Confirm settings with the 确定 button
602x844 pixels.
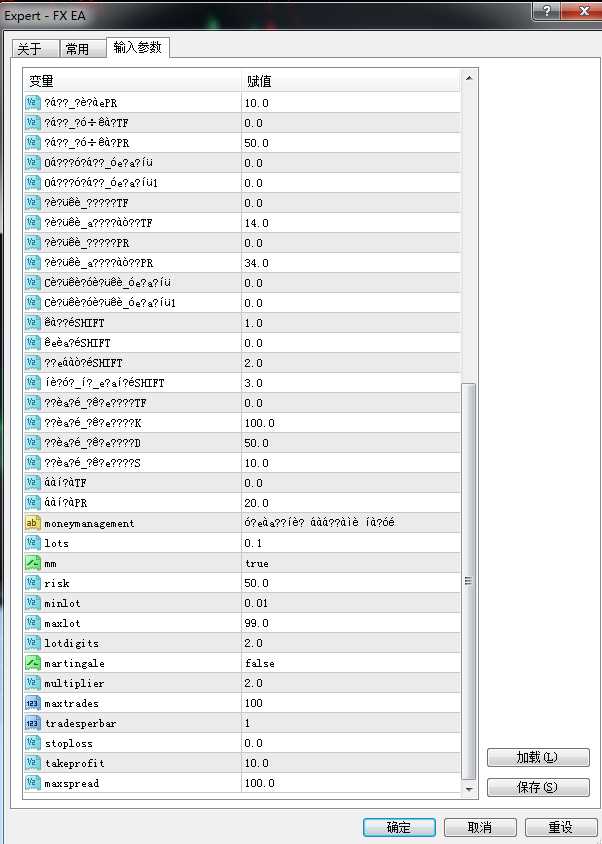pos(398,827)
